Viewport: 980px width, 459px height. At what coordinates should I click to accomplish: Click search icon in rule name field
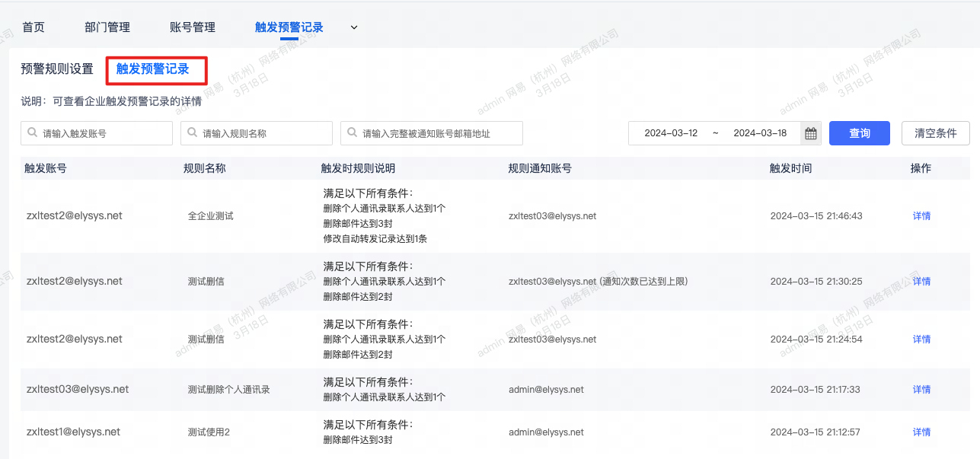192,132
